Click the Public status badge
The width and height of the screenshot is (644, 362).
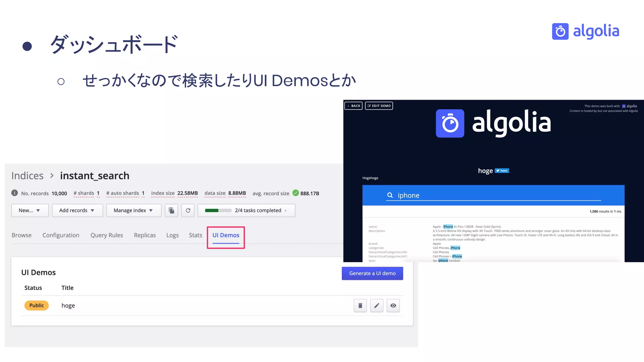pyautogui.click(x=36, y=305)
